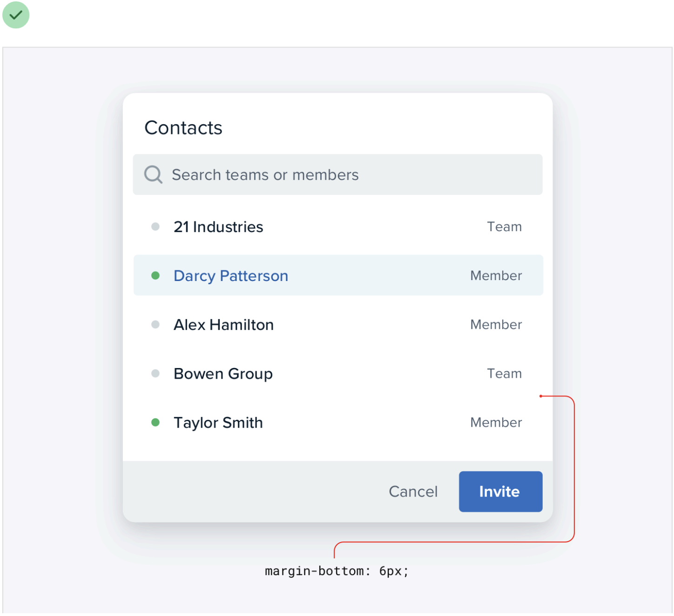Click the search magnifier icon

pos(153,175)
